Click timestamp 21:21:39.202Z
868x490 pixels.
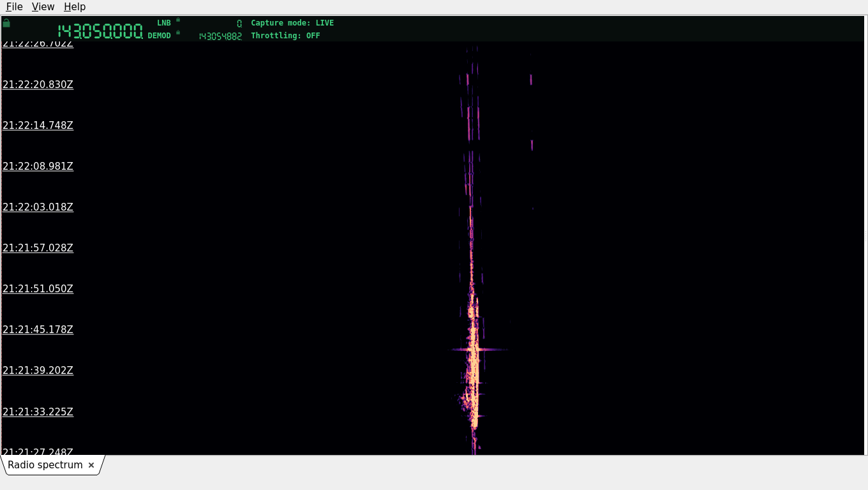38,370
